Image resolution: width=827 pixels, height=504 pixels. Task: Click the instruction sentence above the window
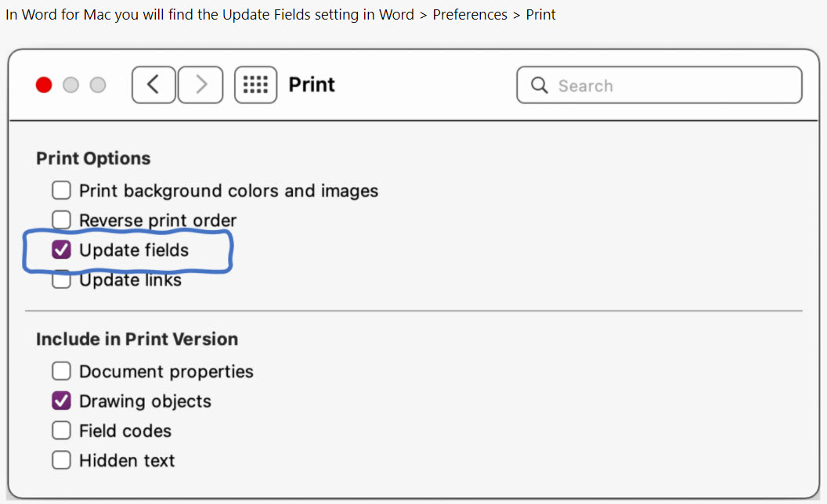pyautogui.click(x=280, y=15)
